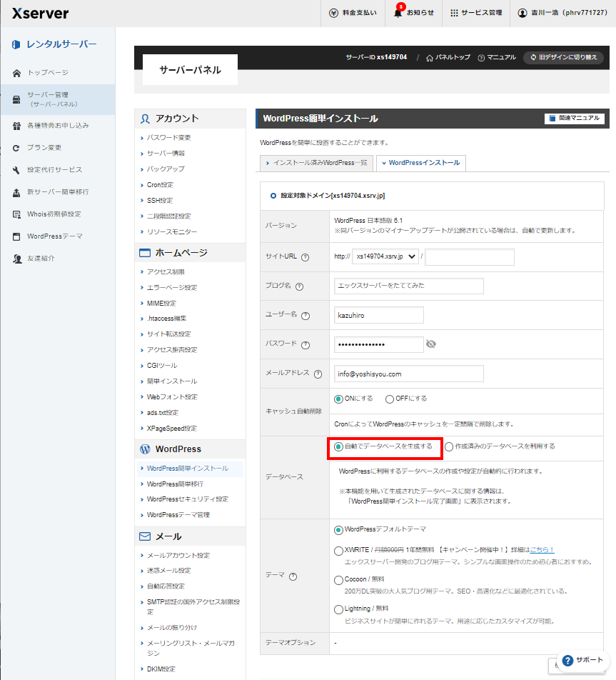Open the こちら！ link for XWRITE details
The width and height of the screenshot is (616, 680).
click(542, 549)
